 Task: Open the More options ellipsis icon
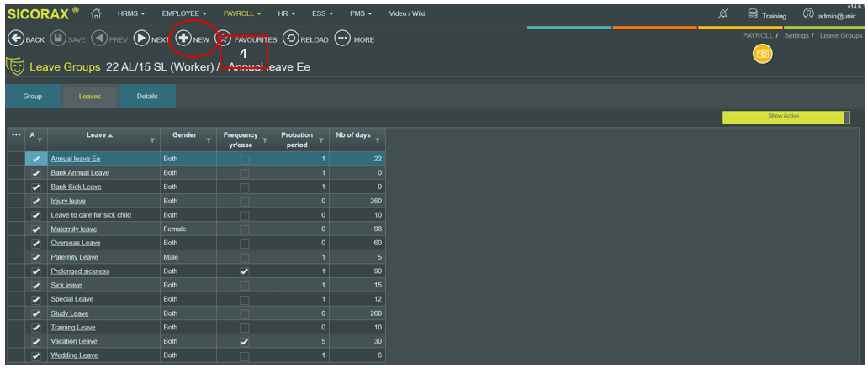pyautogui.click(x=343, y=39)
